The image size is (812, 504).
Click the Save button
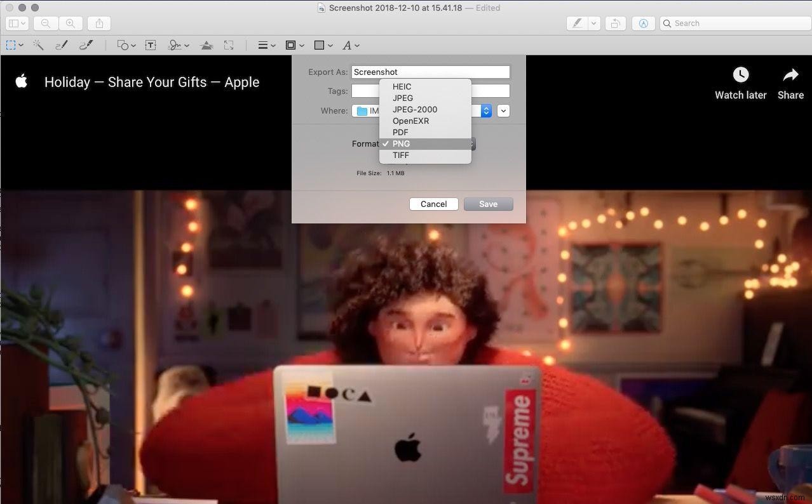(488, 204)
